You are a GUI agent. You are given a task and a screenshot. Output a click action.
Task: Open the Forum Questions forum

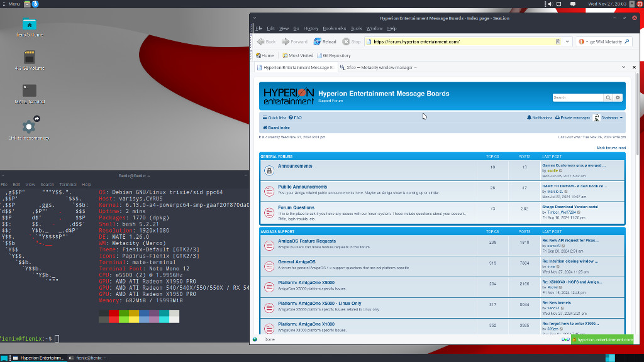click(296, 207)
